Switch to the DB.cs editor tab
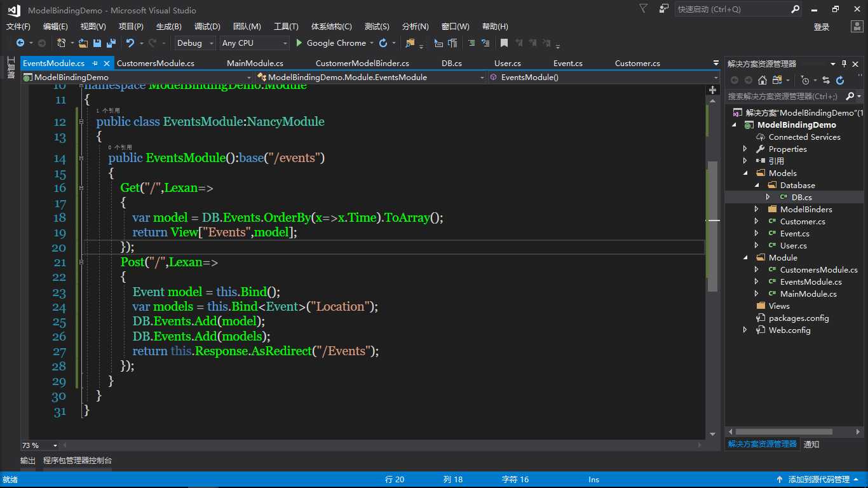 click(x=452, y=64)
